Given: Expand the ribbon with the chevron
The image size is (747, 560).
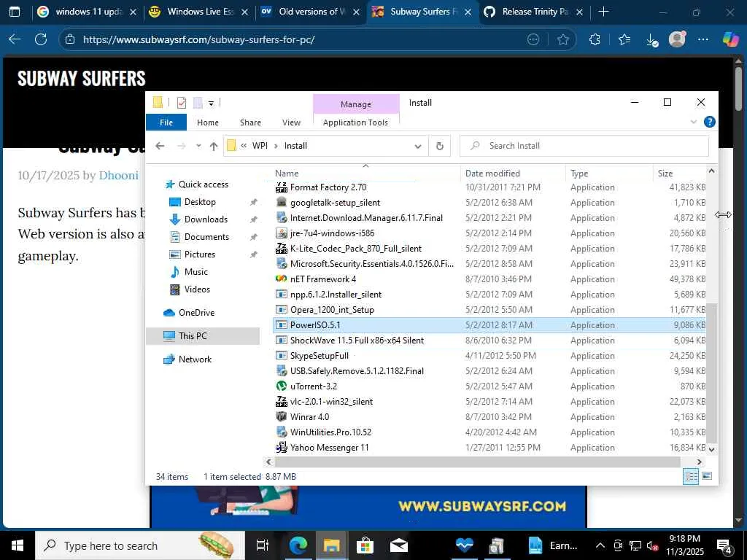Looking at the screenshot, I should [694, 122].
